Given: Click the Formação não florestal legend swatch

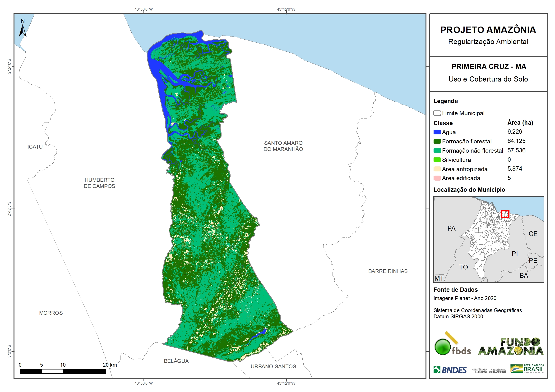Looking at the screenshot, I should [437, 151].
